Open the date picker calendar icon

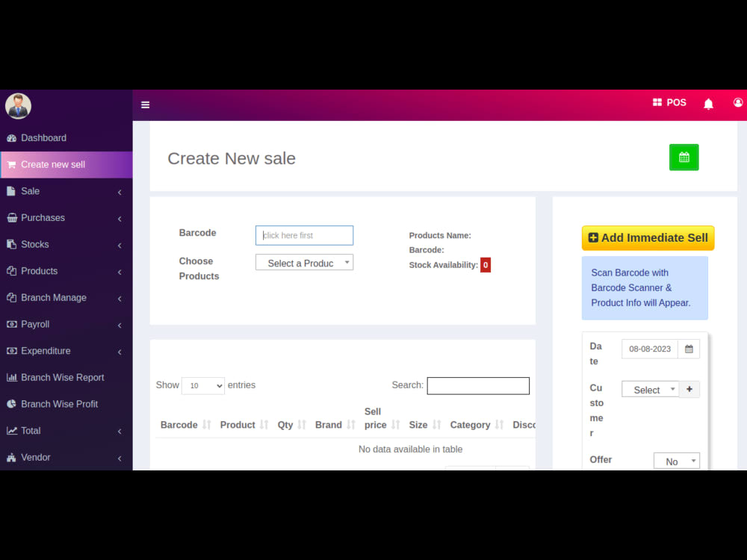[689, 349]
